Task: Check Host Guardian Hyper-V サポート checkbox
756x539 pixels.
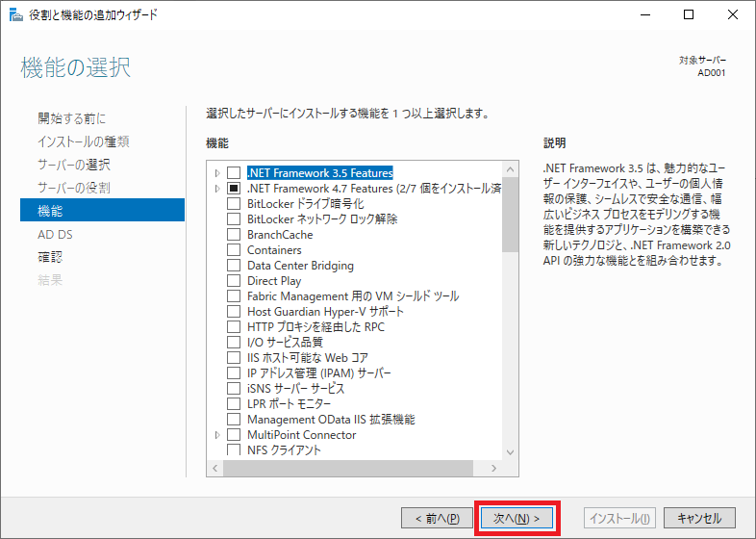Action: point(234,312)
